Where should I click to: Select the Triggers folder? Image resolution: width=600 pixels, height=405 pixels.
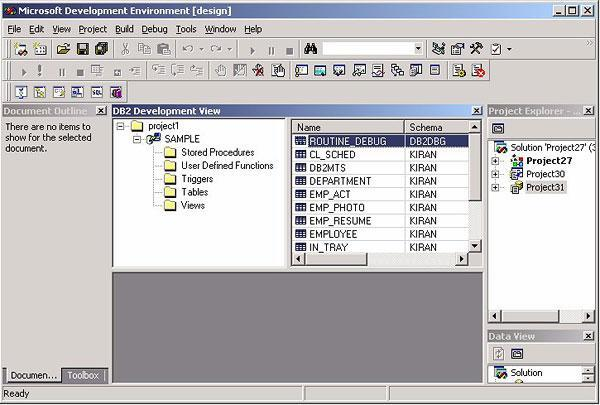[x=197, y=179]
